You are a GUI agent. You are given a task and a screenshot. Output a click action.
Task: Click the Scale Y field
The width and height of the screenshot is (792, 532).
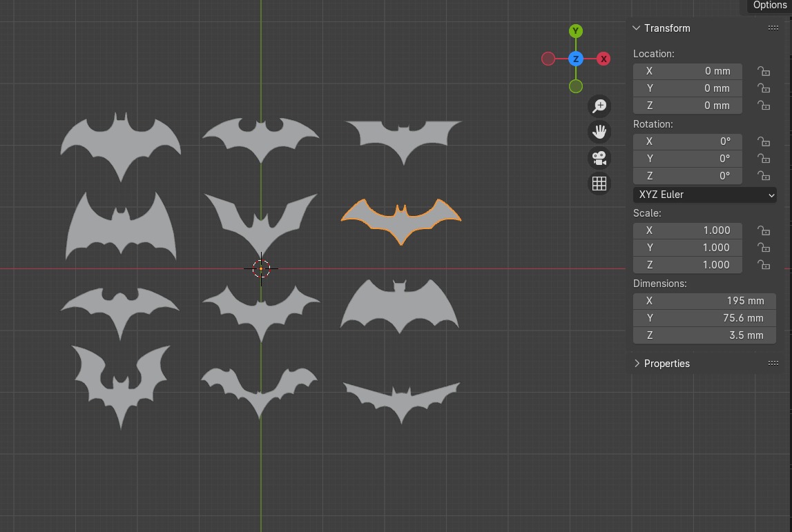688,248
